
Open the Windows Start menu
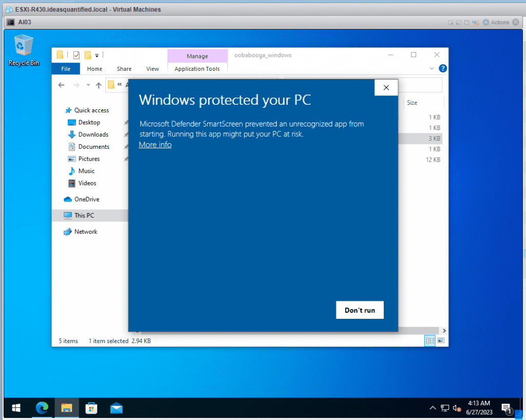coord(16,408)
